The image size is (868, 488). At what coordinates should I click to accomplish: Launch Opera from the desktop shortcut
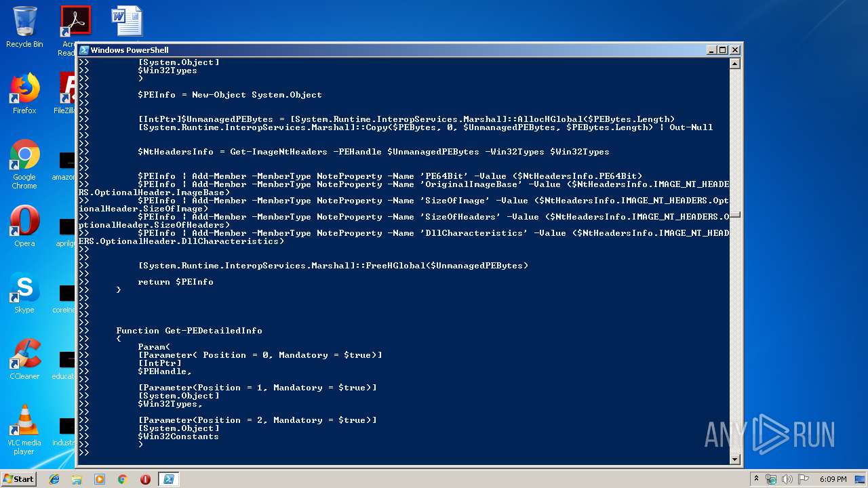click(x=24, y=226)
